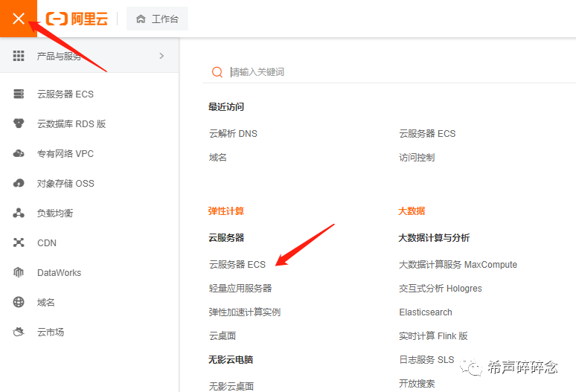This screenshot has width=576, height=392.
Task: Open 专有网络 VPC in the sidebar
Action: click(x=65, y=154)
